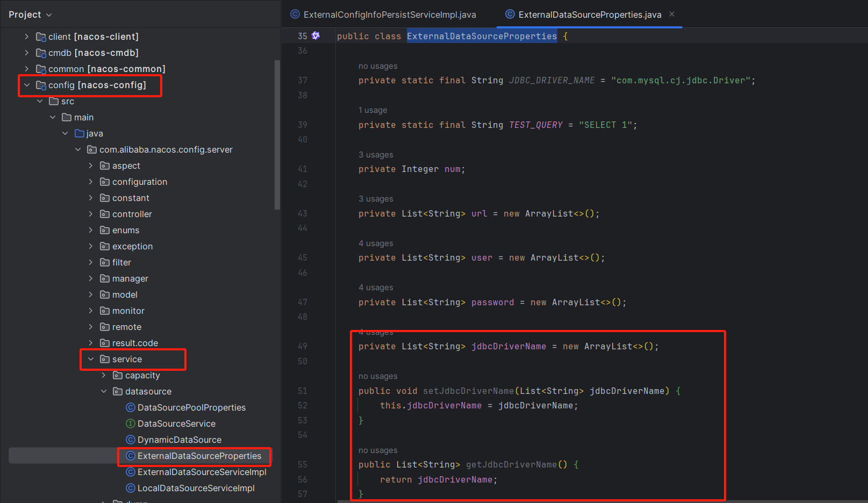Expand the client [nacos-client] module
The image size is (868, 503).
pyautogui.click(x=26, y=37)
